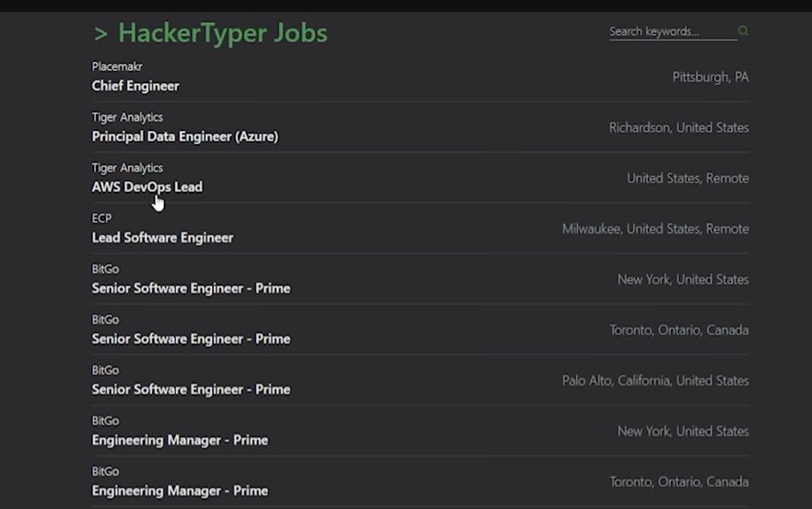Open Principal Data Engineer (Azure) job title
The width and height of the screenshot is (812, 509).
184,136
